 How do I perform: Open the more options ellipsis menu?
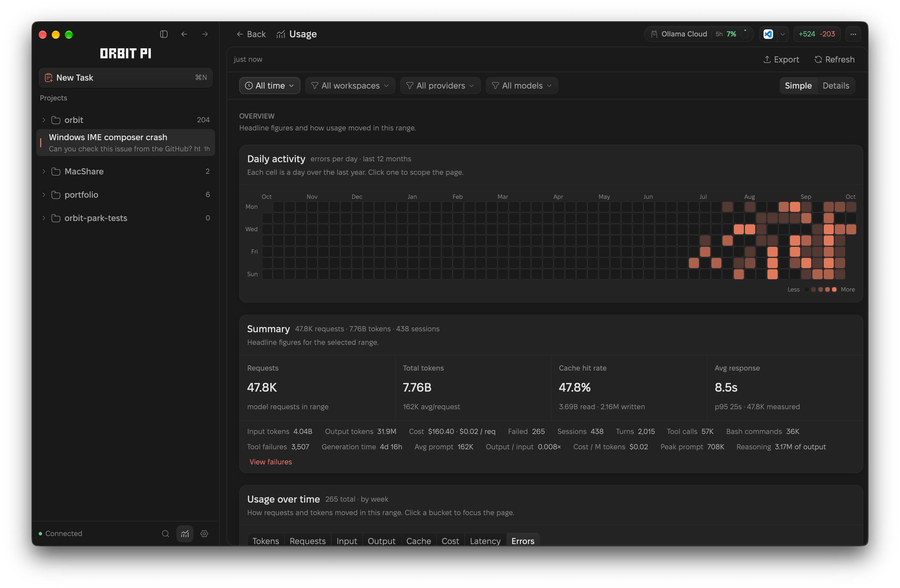click(x=853, y=34)
